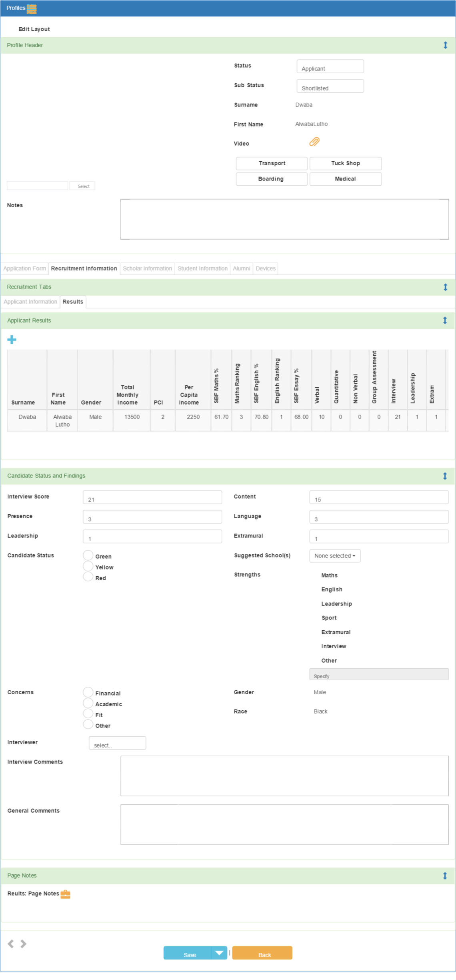Open the Page Notes briefcase icon
The image size is (456, 980).
click(66, 894)
